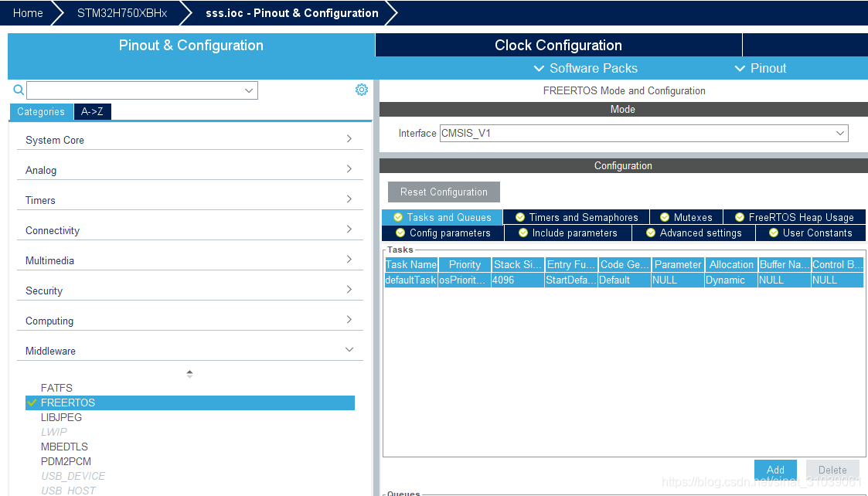868x496 pixels.
Task: Select FATFS in the Middleware list
Action: (56, 388)
